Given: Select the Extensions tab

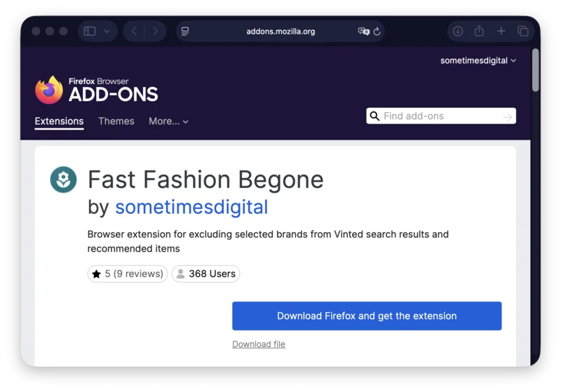Looking at the screenshot, I should point(59,121).
